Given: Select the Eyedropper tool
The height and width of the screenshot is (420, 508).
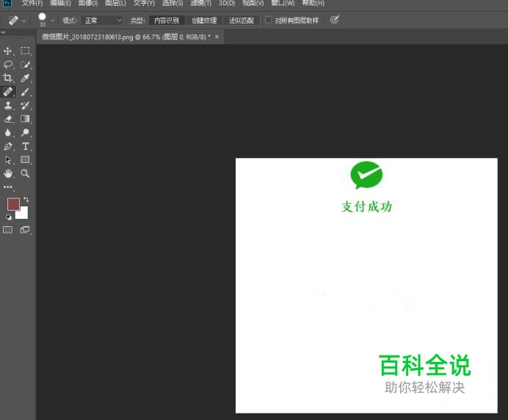Looking at the screenshot, I should (25, 78).
